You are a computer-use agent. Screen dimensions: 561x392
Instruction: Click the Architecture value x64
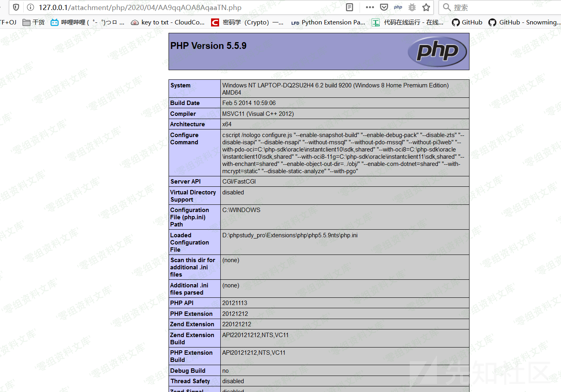click(x=227, y=124)
